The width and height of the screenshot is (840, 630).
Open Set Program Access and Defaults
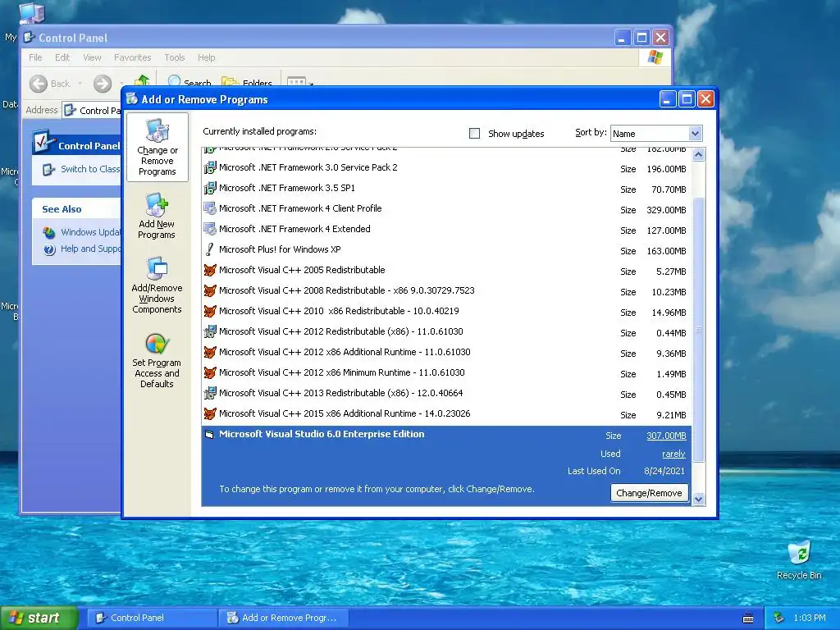pyautogui.click(x=157, y=360)
